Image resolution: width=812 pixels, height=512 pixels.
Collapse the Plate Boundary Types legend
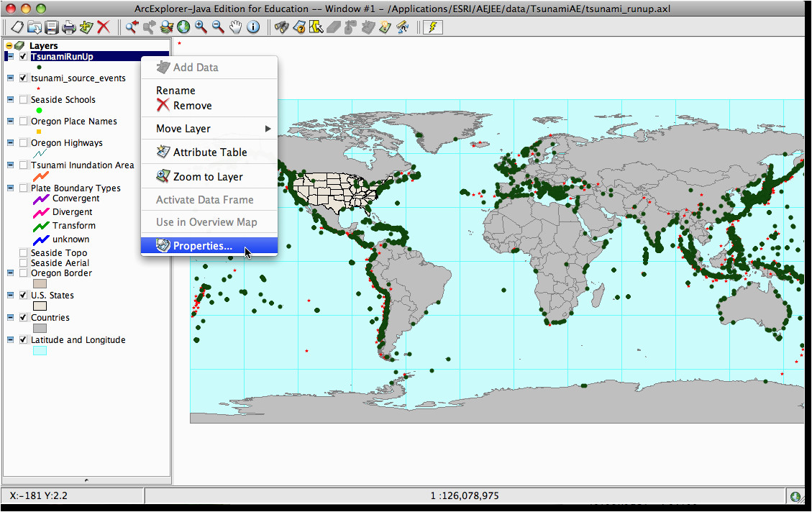pyautogui.click(x=10, y=188)
